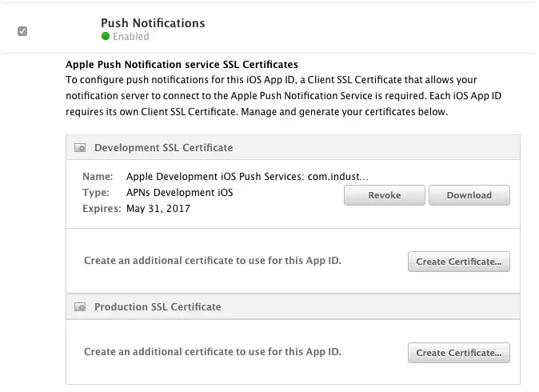Create Certificate under Development SSL section
Viewport: 539px width, 392px height.
click(458, 262)
